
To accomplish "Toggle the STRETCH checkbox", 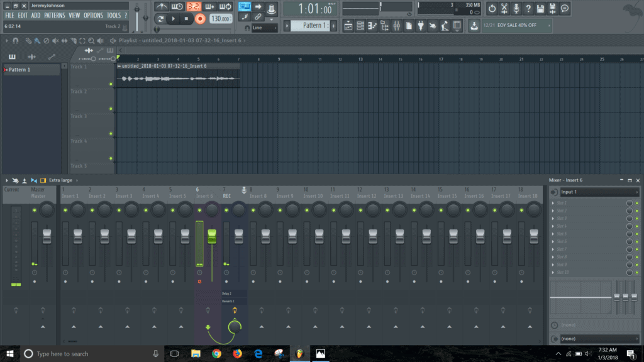I will [x=113, y=59].
